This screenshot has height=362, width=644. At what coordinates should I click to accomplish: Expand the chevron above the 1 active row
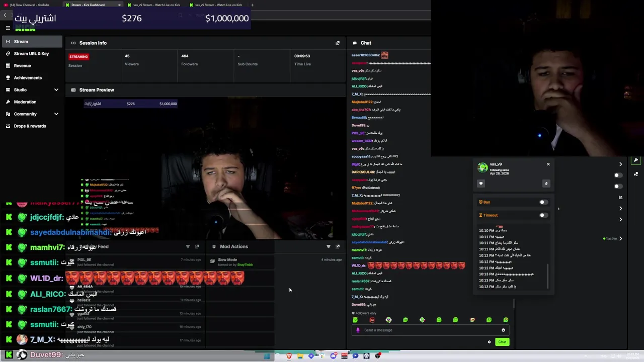621,220
